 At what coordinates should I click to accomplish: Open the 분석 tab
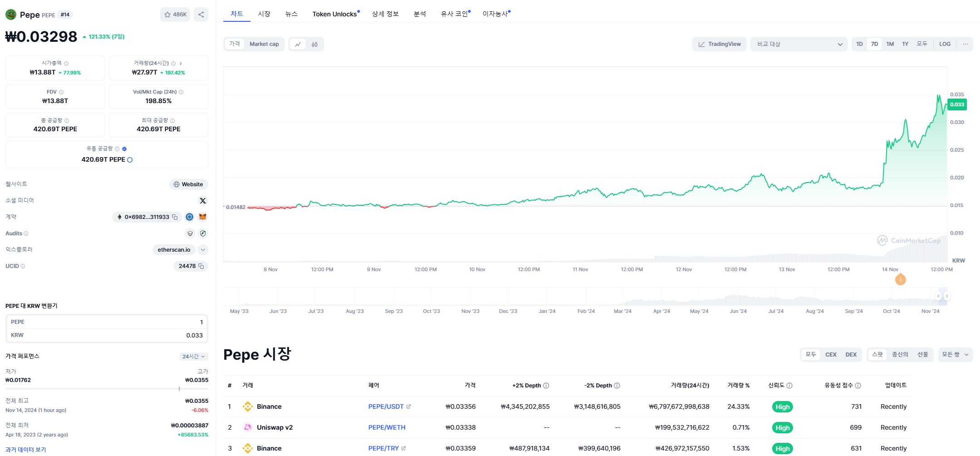click(420, 14)
